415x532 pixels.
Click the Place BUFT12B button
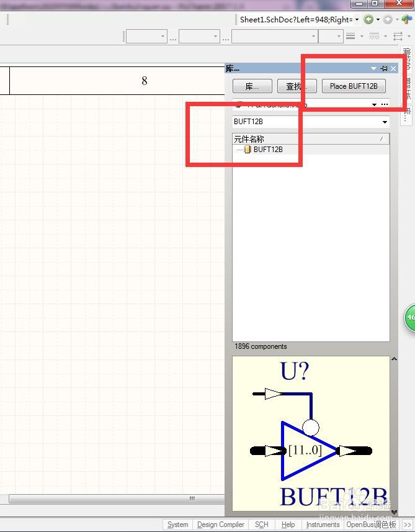point(354,86)
